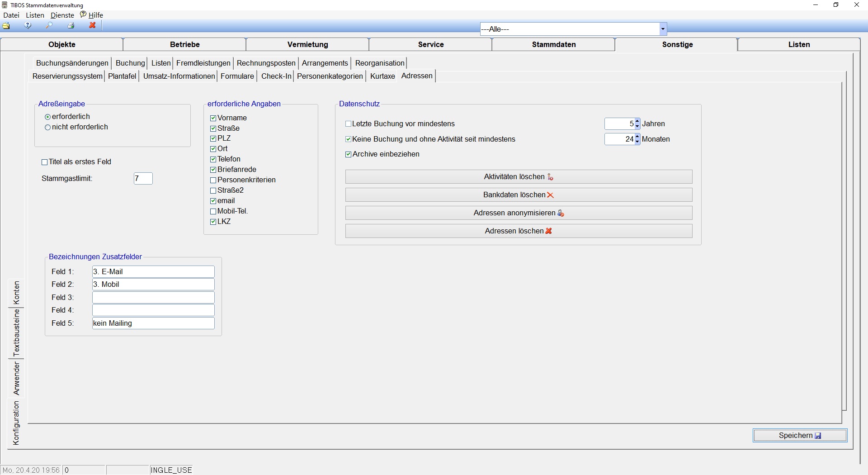Click the empty Feld 3 text field
This screenshot has height=475, width=868.
[153, 297]
